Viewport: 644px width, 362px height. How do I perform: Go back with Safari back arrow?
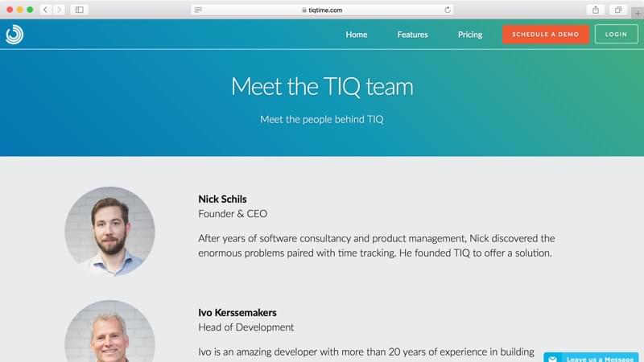(x=46, y=10)
